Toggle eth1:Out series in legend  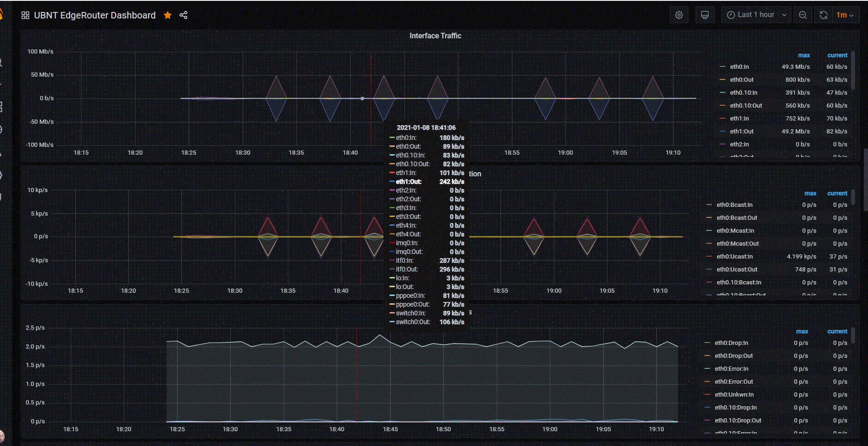[741, 131]
